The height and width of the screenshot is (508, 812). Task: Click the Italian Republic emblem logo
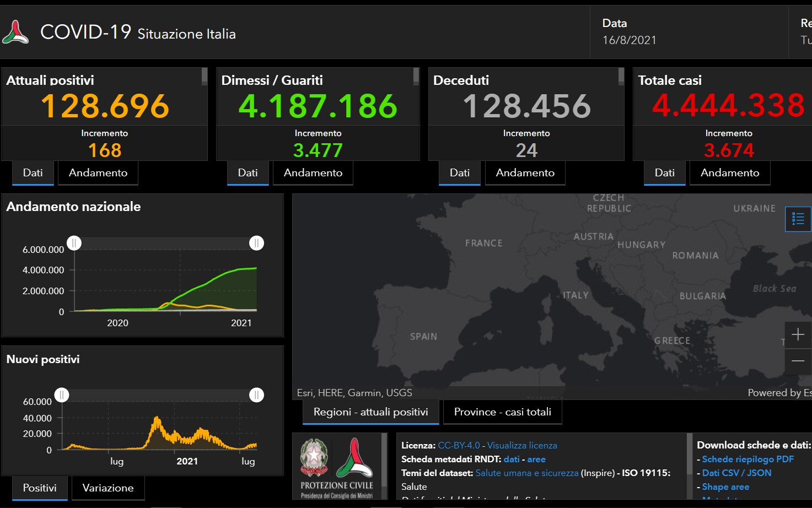point(314,457)
